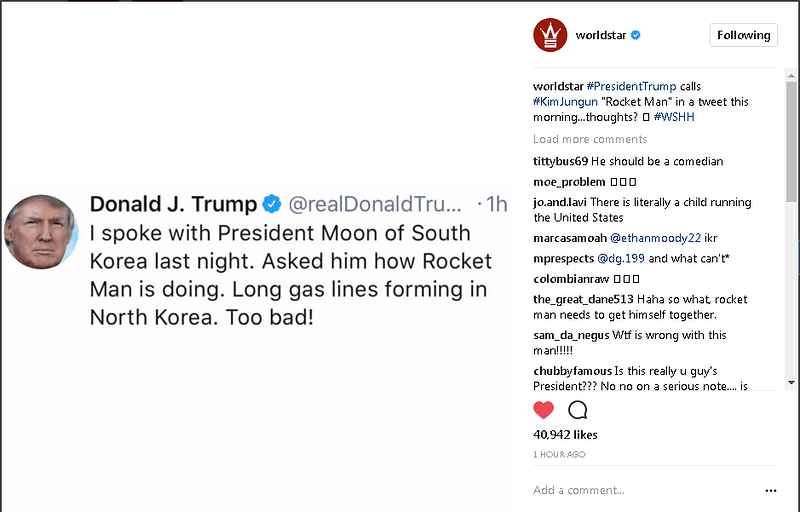Open tittybus69 commenter profile
Image resolution: width=800 pixels, height=512 pixels.
(560, 161)
